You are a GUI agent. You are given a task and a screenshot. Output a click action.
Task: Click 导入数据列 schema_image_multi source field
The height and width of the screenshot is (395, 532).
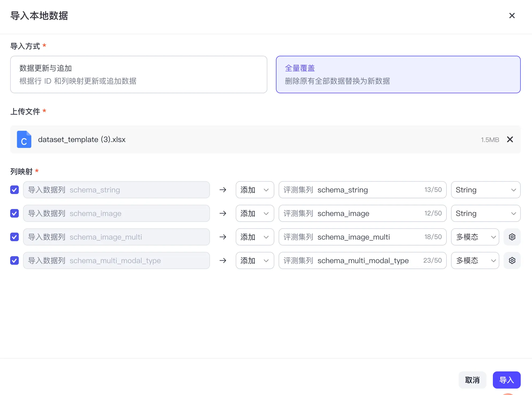116,237
